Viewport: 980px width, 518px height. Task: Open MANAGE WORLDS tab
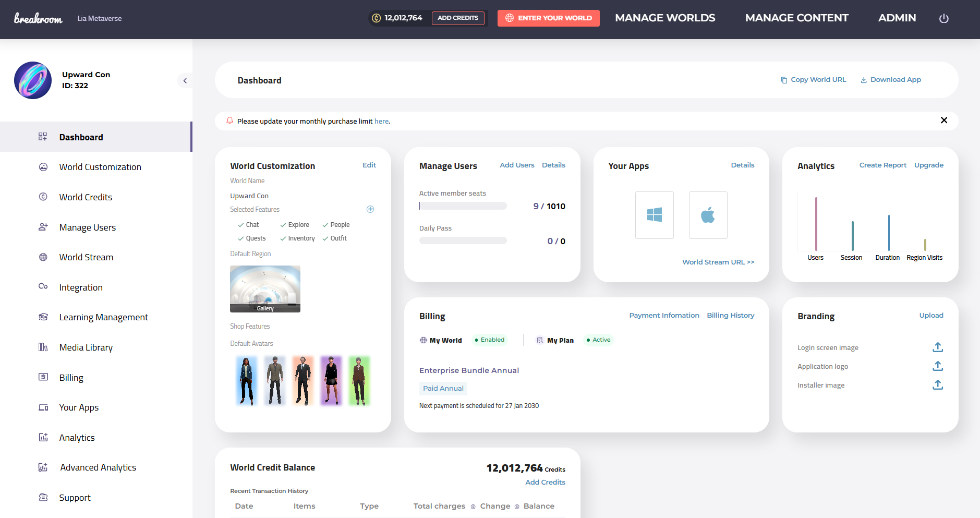(x=665, y=18)
